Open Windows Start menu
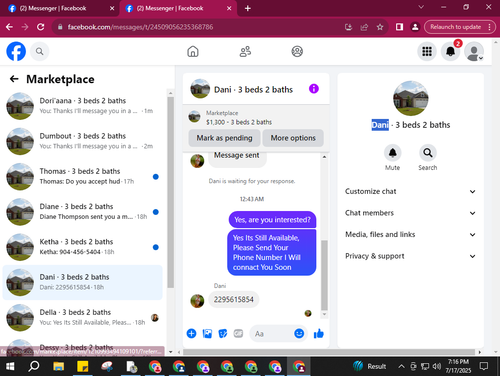 point(10,366)
